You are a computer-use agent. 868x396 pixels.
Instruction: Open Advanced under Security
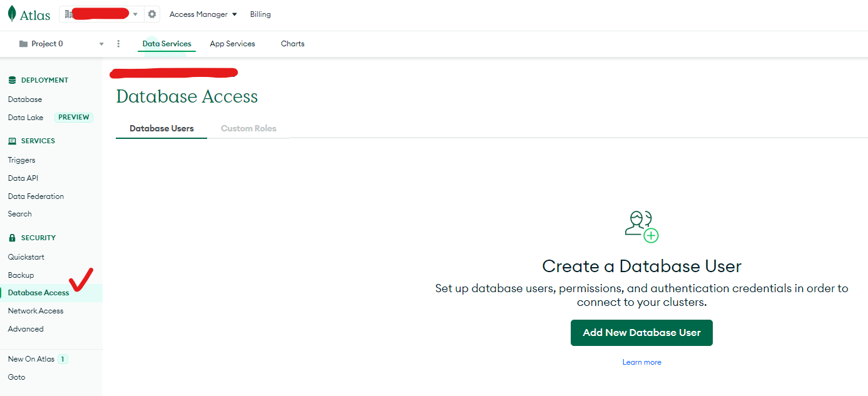[x=26, y=329]
